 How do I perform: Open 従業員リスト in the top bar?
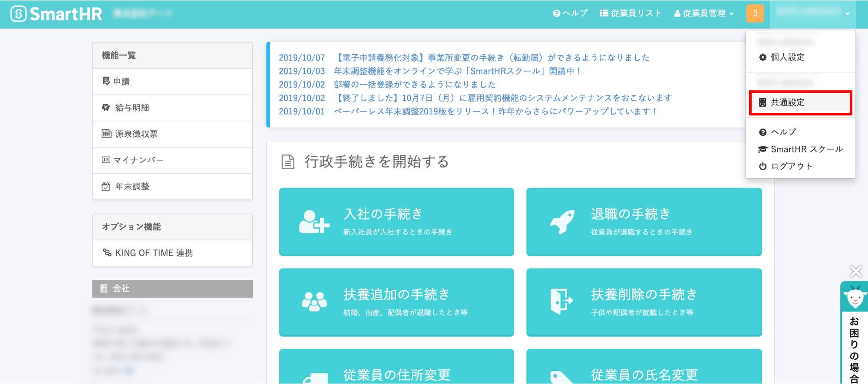(x=630, y=13)
